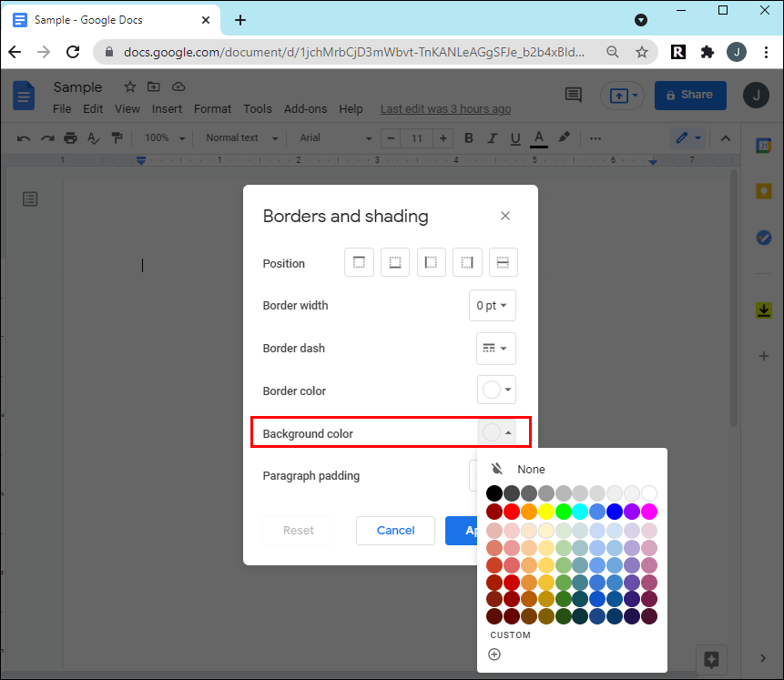Open the Border color dropdown
Screen dimensions: 784x680
pos(496,391)
